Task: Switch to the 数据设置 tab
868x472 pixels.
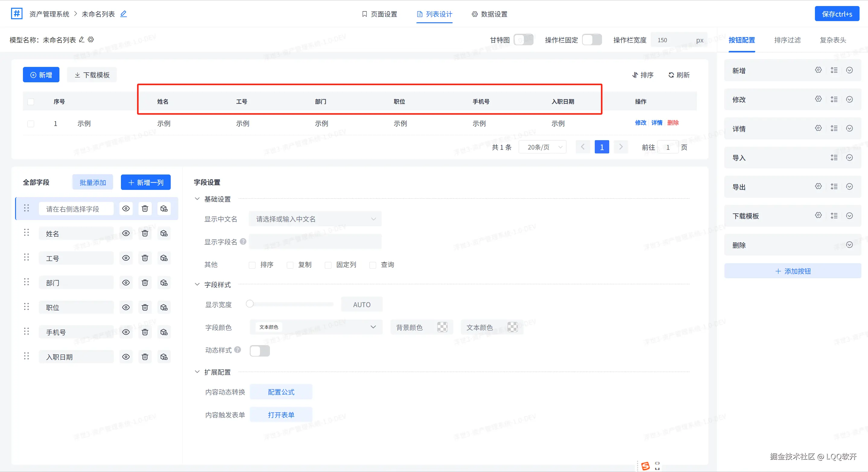Action: click(489, 14)
